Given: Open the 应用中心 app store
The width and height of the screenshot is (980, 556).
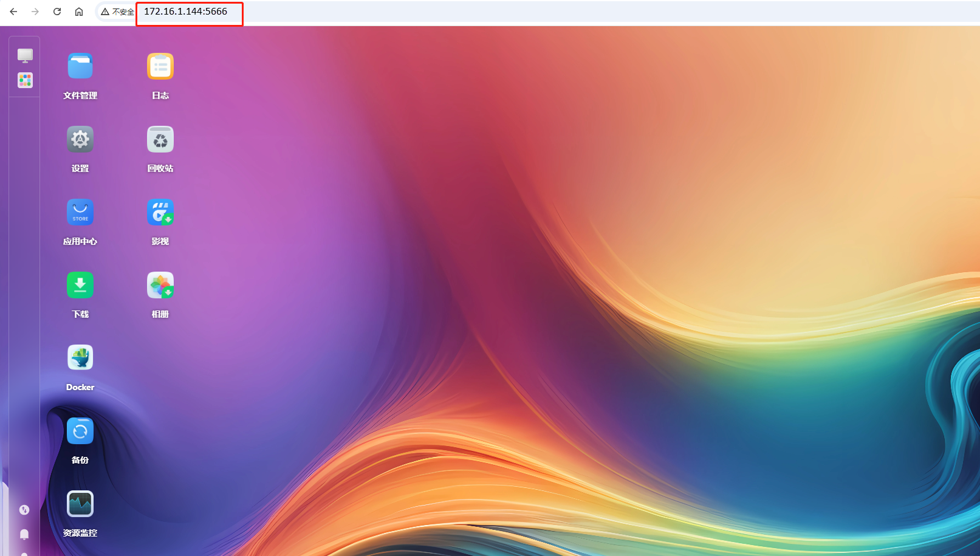Looking at the screenshot, I should click(80, 213).
